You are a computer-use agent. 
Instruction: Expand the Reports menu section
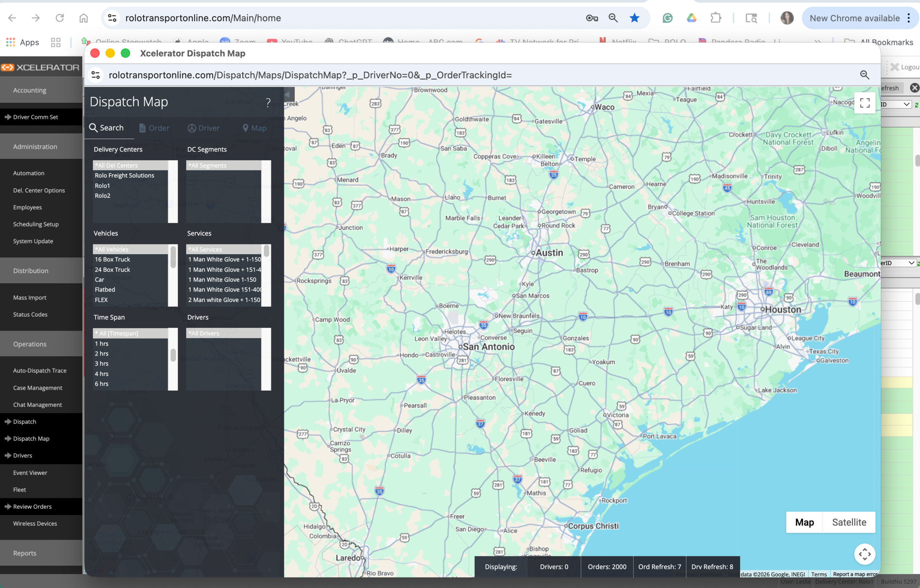pyautogui.click(x=41, y=553)
